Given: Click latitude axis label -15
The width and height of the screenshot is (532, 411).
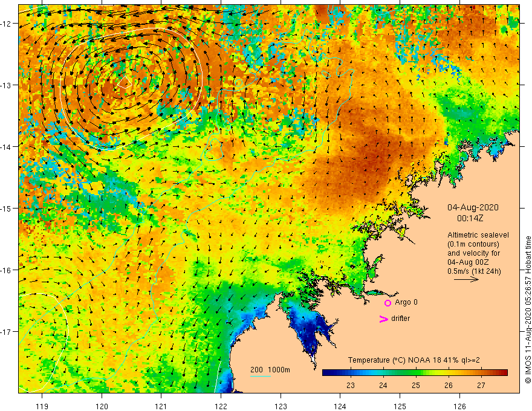Looking at the screenshot, I should [7, 209].
